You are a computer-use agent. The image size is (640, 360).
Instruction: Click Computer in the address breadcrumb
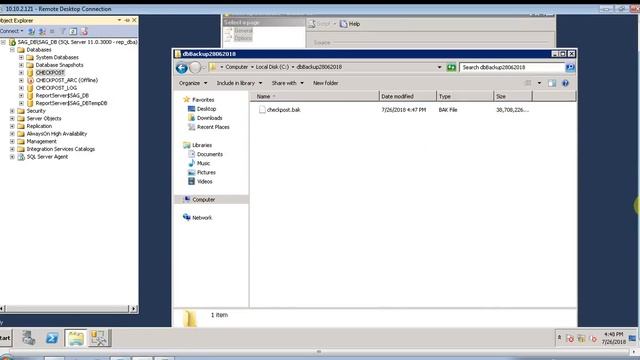point(236,67)
